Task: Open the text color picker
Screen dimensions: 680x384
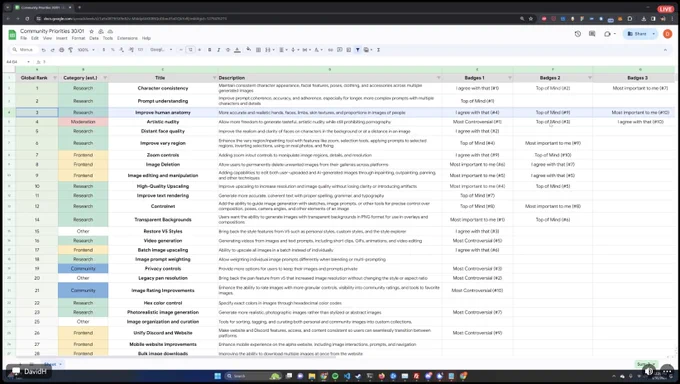Action: coord(237,50)
